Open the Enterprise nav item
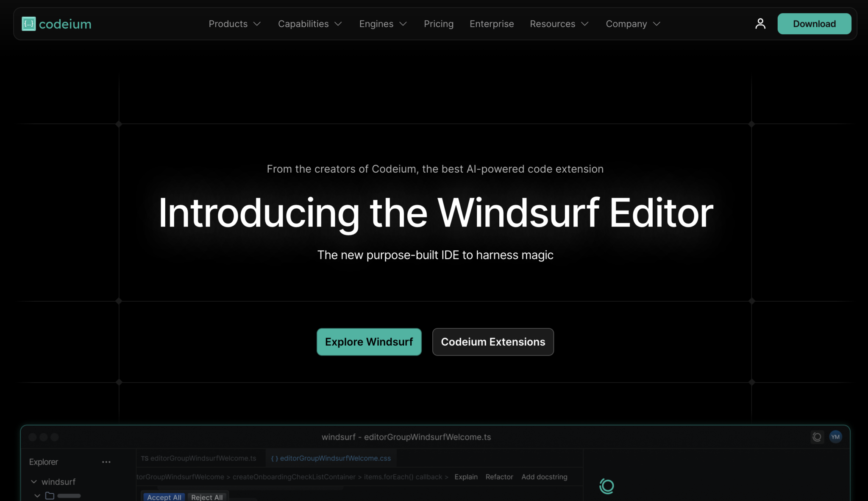Image resolution: width=868 pixels, height=501 pixels. tap(492, 24)
